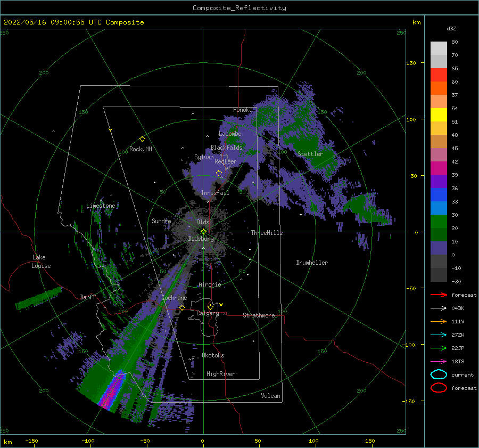Select the green 22JP arrow in legend
This screenshot has height=448, width=479.
(439, 348)
